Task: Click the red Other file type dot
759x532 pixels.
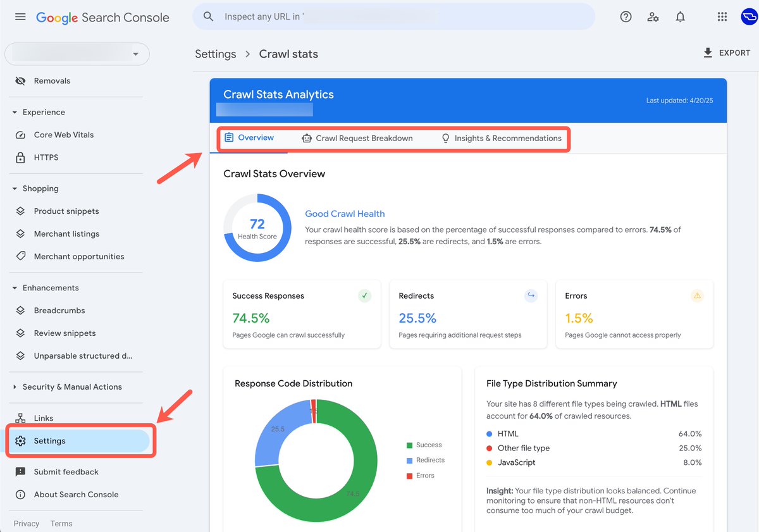Action: coord(490,448)
